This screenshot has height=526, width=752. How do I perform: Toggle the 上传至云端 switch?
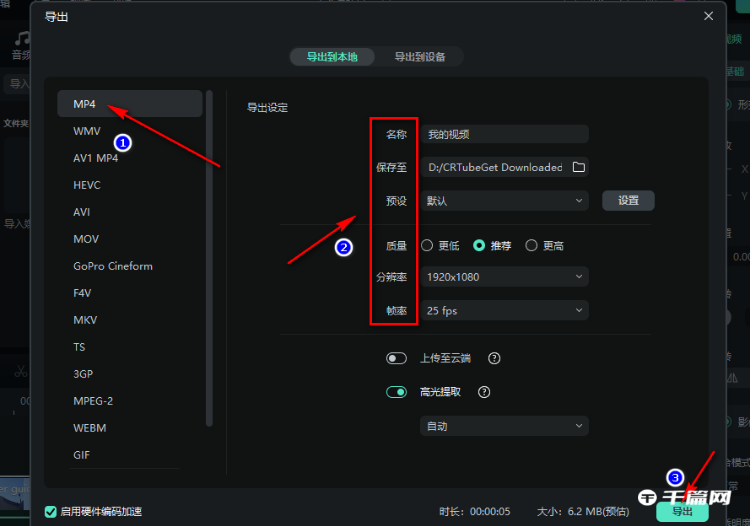click(x=396, y=359)
